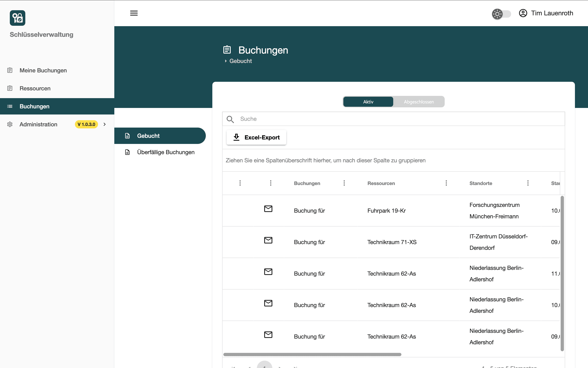The height and width of the screenshot is (368, 588).
Task: Toggle the sidebar with the hamburger icon
Action: click(134, 13)
